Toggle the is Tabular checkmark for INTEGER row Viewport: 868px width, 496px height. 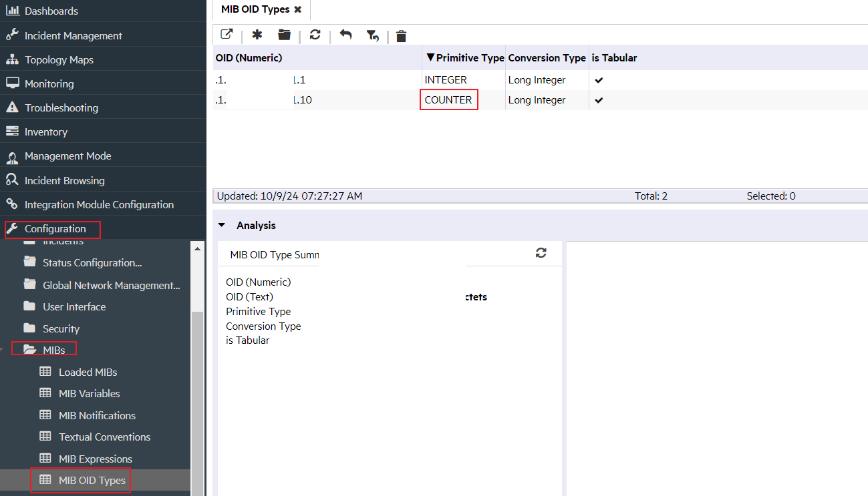(598, 79)
